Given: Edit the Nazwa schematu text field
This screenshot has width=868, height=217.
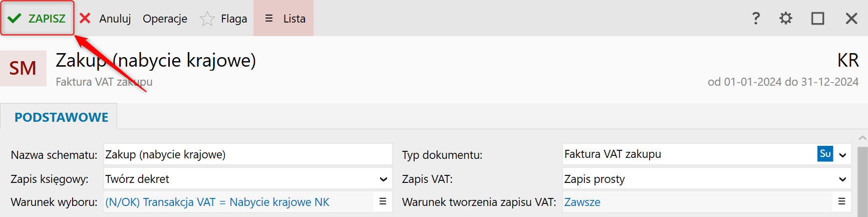Looking at the screenshot, I should coord(248,154).
